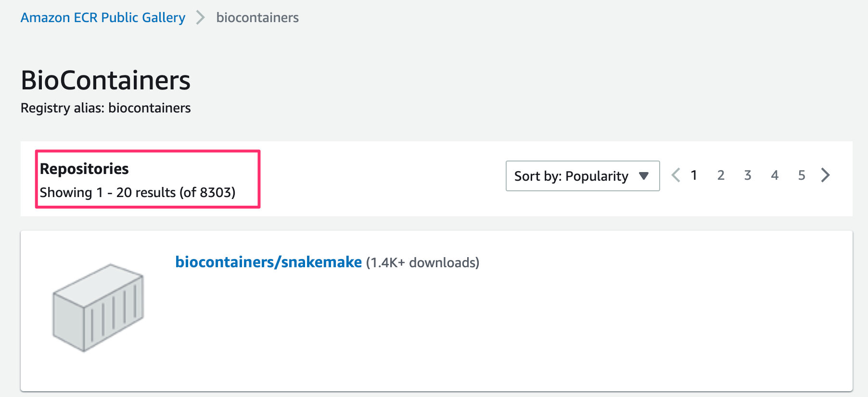Select the biocontainers breadcrumb item
This screenshot has width=868, height=397.
click(258, 18)
